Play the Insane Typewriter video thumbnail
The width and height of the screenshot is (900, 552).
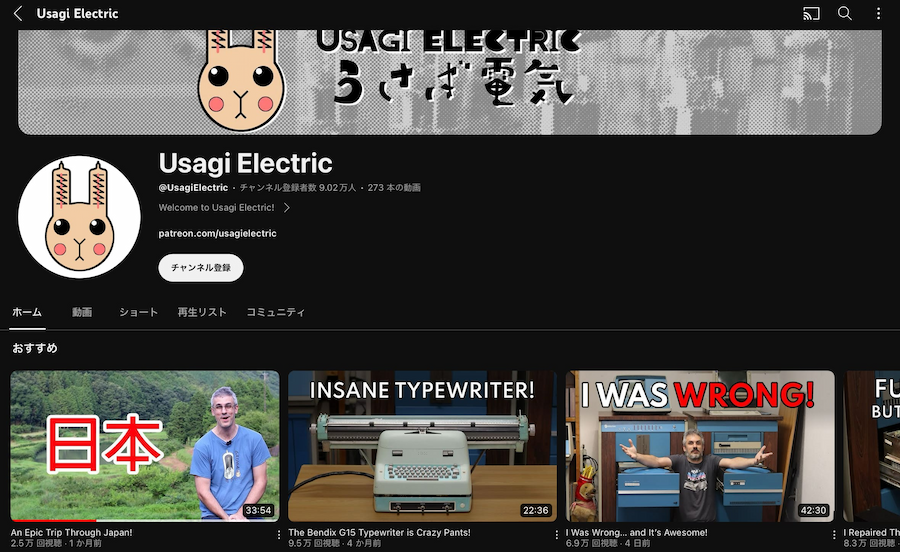point(422,446)
